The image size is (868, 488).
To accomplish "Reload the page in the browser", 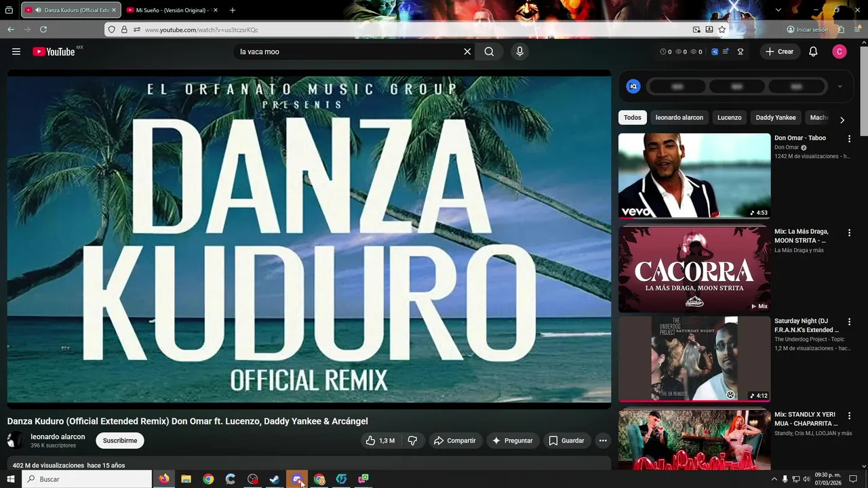I will 43,30.
